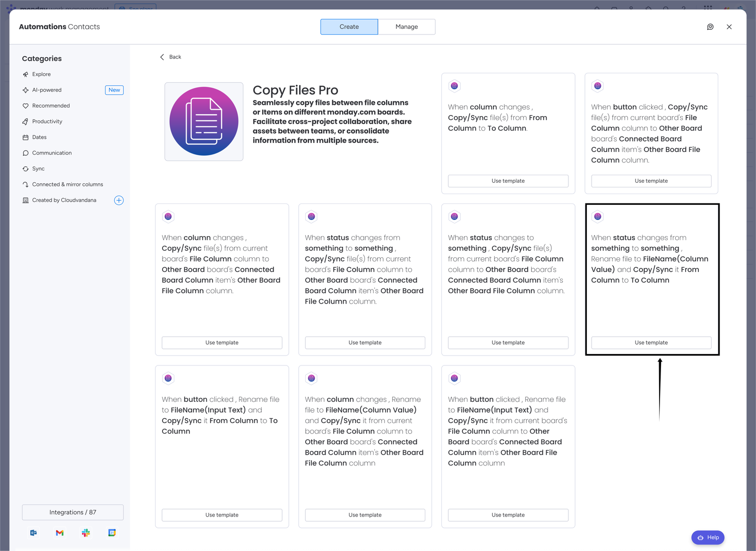Use template for 'status changes from something to something, Copy/Sync'
The width and height of the screenshot is (756, 551).
coord(365,343)
